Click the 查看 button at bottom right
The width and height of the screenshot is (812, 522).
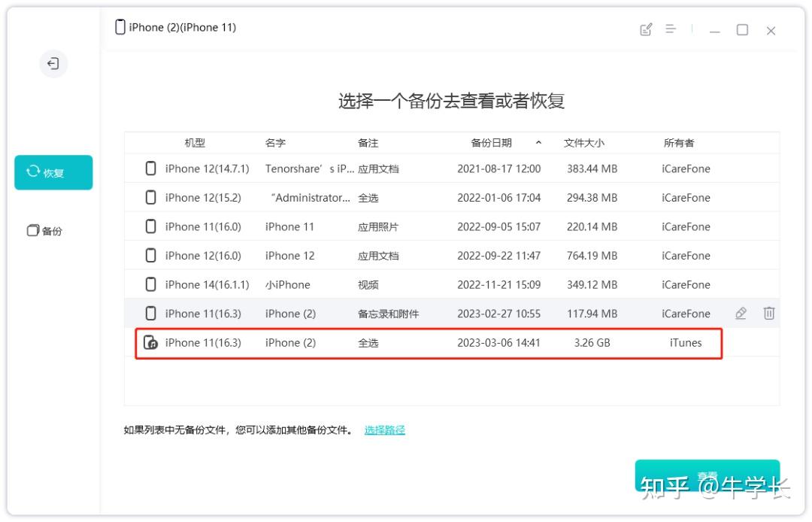click(x=707, y=475)
